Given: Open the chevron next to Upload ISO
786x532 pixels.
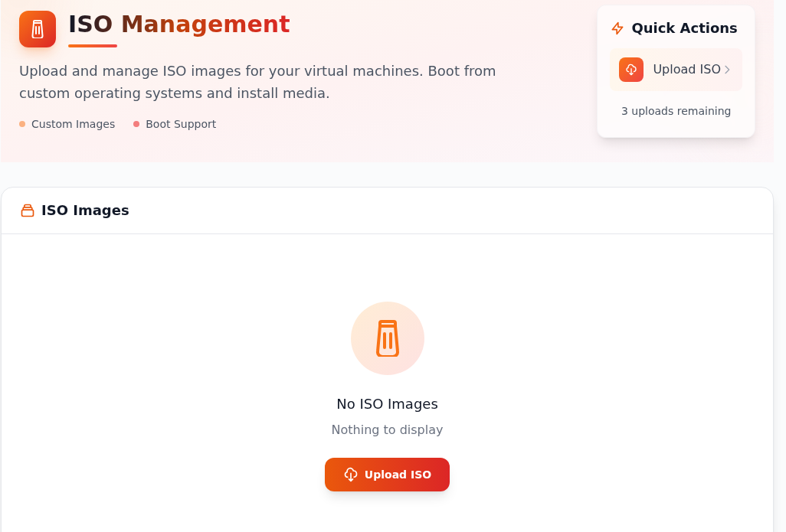Looking at the screenshot, I should (x=727, y=70).
